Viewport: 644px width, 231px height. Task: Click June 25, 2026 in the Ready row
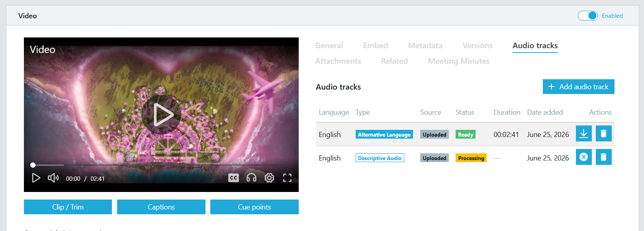click(548, 135)
